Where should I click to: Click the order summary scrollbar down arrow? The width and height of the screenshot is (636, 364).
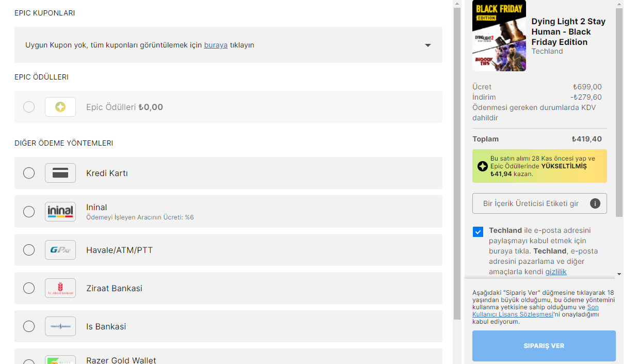tap(619, 274)
